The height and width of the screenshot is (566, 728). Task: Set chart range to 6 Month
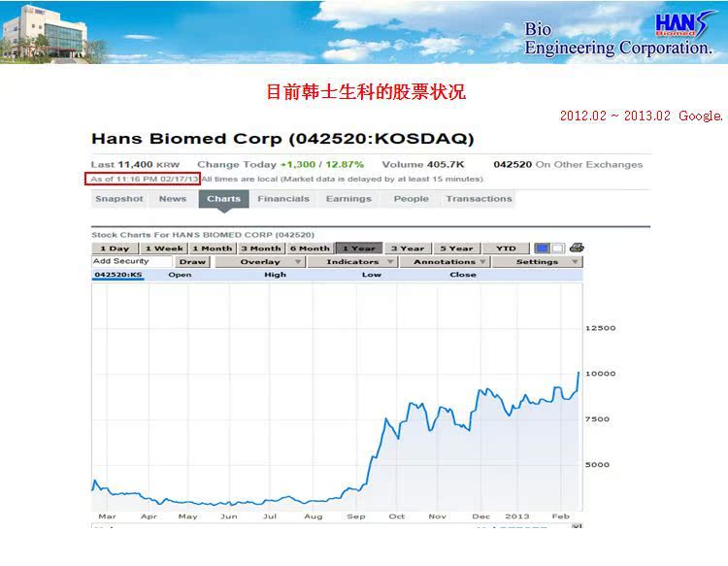(x=310, y=249)
